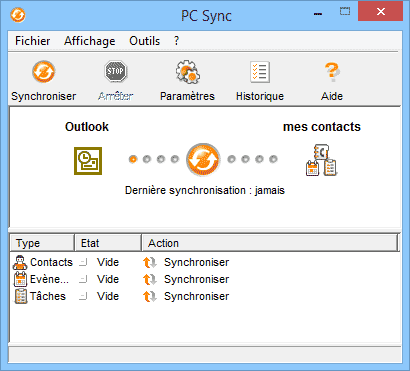Click Synchroniser action in Evène... row
The width and height of the screenshot is (410, 371).
pos(197,279)
